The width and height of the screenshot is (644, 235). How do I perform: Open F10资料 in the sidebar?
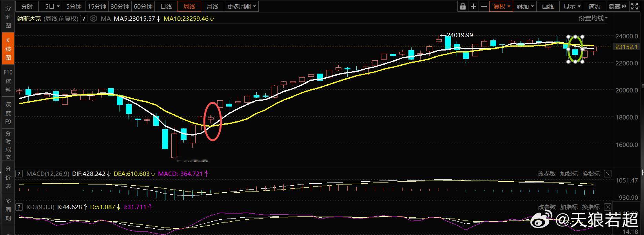(8, 81)
